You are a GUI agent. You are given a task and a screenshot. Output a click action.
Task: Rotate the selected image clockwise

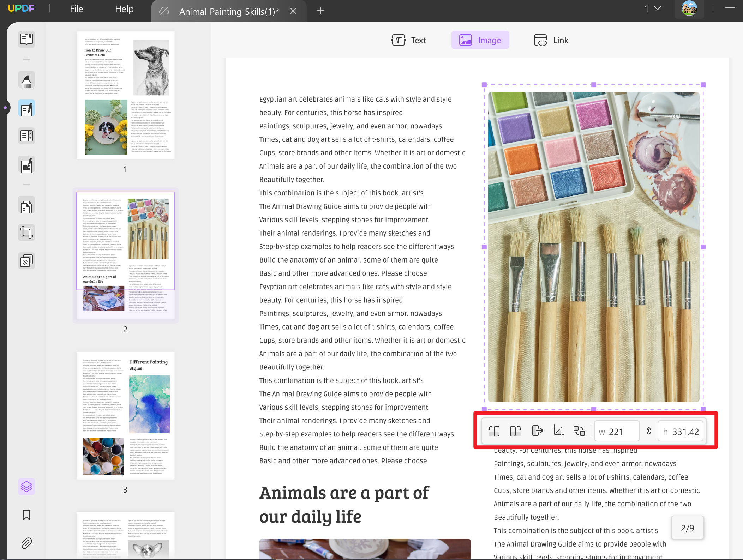[515, 431]
